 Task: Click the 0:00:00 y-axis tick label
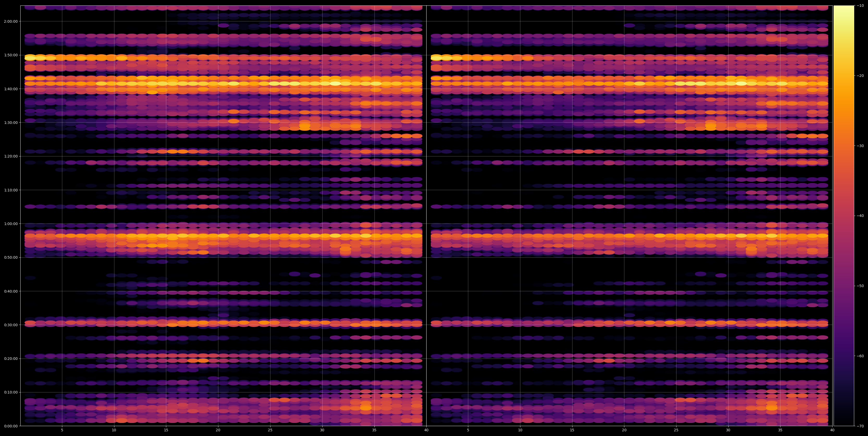coord(11,426)
